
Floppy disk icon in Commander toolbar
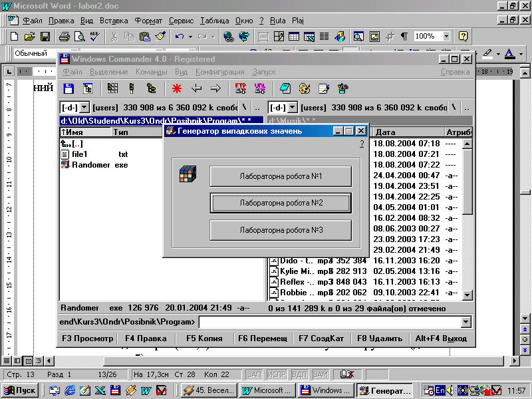point(68,88)
